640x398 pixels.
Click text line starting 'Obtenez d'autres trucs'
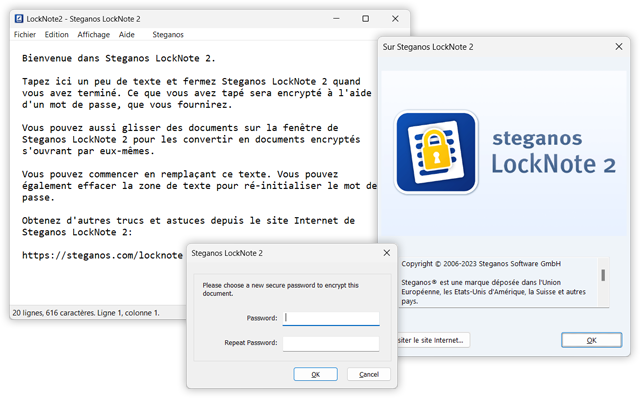tap(188, 221)
